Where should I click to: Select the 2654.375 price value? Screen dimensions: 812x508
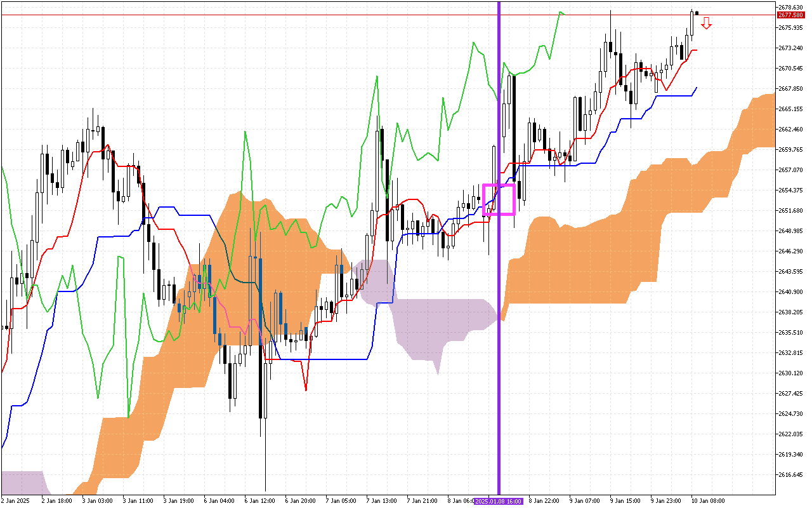pos(790,190)
